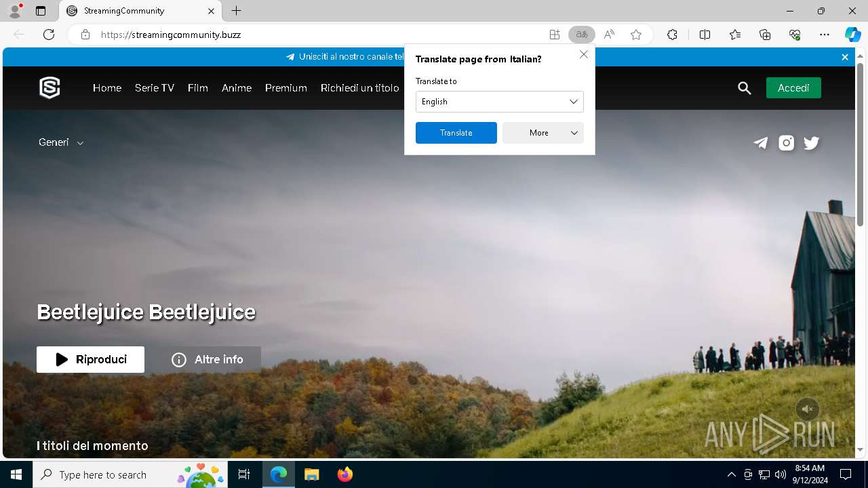Click the scrollbar down arrow
The image size is (868, 488).
861,449
